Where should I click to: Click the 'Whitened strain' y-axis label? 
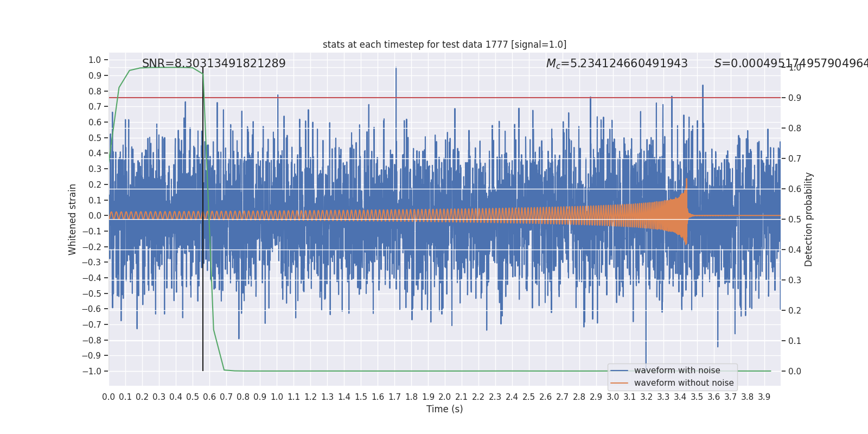pyautogui.click(x=73, y=219)
